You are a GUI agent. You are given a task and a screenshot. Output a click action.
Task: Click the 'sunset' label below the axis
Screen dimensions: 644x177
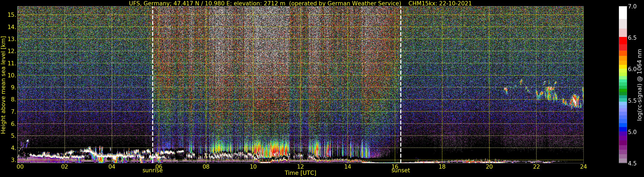[x=400, y=171]
